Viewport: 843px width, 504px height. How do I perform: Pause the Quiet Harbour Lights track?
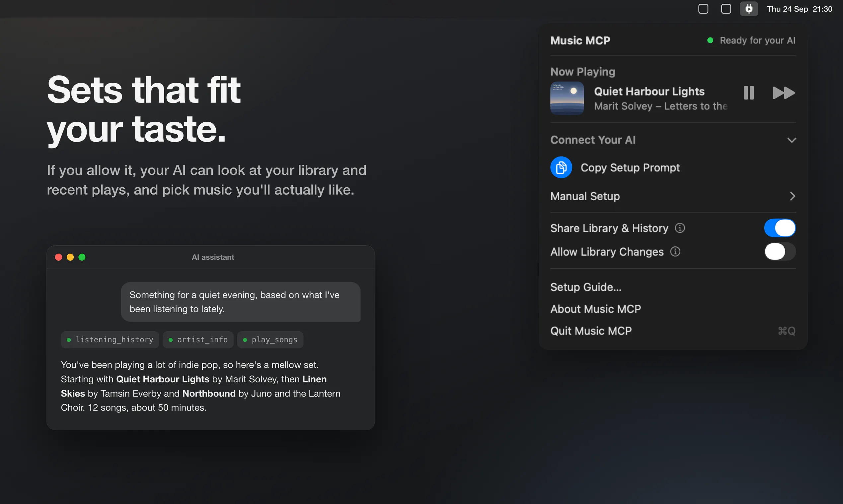(x=749, y=93)
